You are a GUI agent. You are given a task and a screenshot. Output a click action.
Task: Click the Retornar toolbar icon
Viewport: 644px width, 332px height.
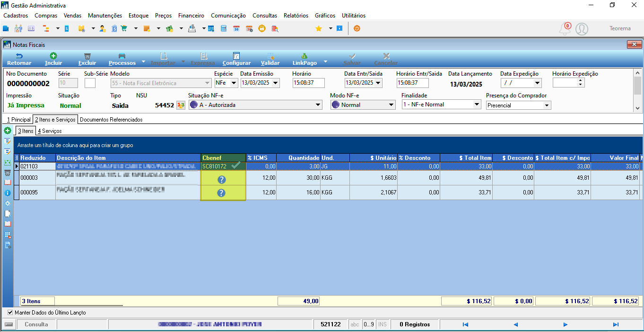[19, 56]
